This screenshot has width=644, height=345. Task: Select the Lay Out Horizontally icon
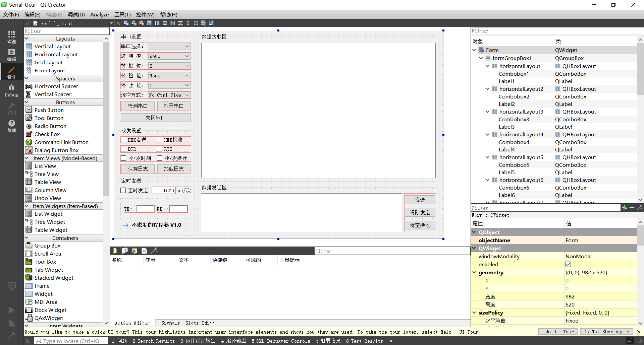(x=157, y=23)
